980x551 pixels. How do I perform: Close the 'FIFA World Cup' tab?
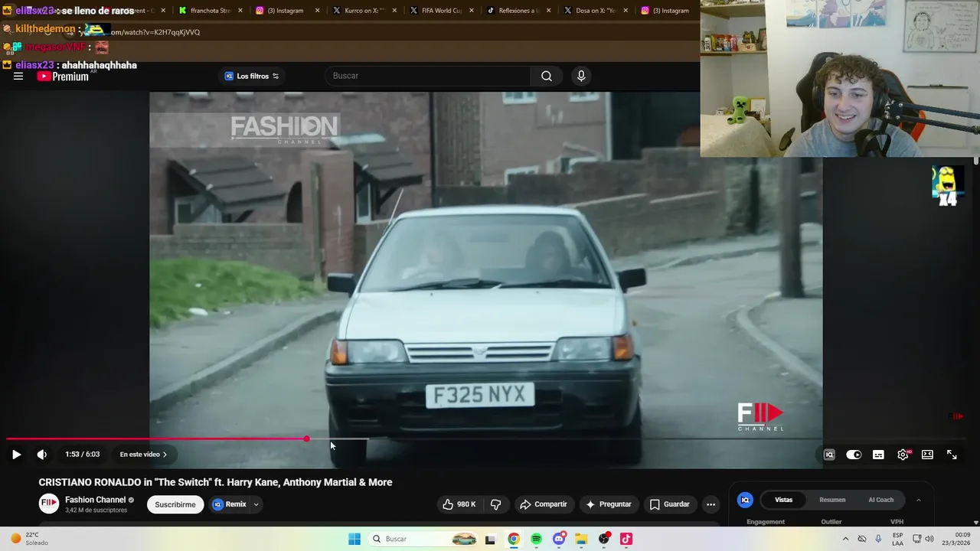click(472, 11)
